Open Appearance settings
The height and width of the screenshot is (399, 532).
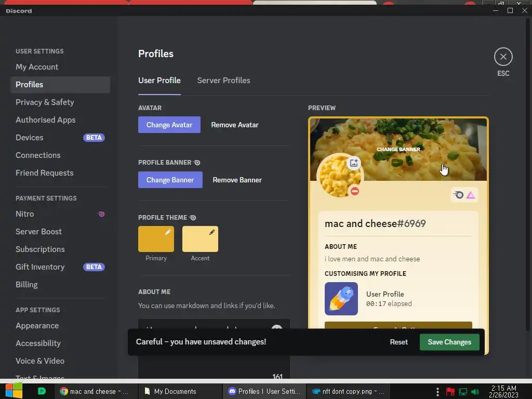pos(60,325)
